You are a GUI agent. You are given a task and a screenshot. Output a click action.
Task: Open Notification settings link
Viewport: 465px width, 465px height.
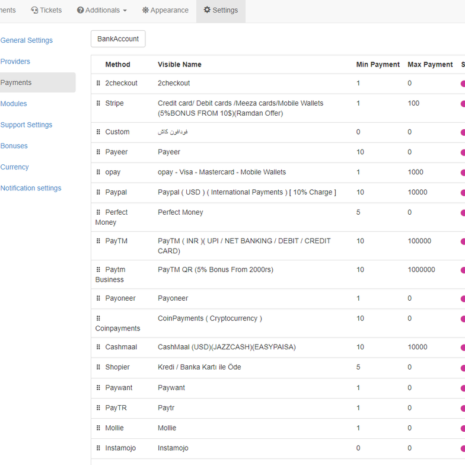[x=30, y=188]
